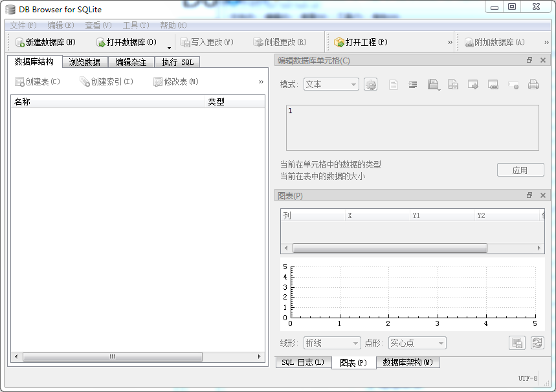This screenshot has height=392, width=556.
Task: Click the print icon in cell editor
Action: point(533,85)
